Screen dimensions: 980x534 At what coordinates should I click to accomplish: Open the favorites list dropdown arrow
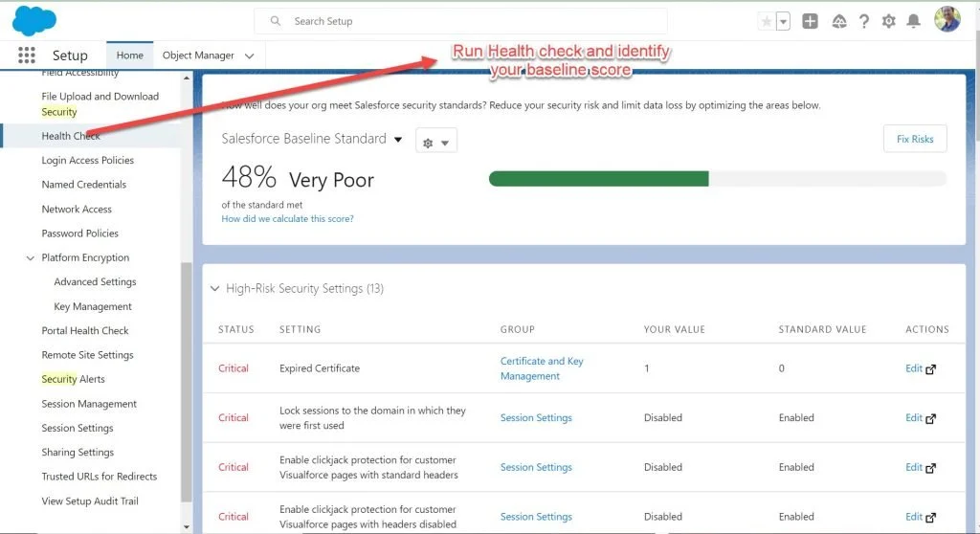pos(783,21)
